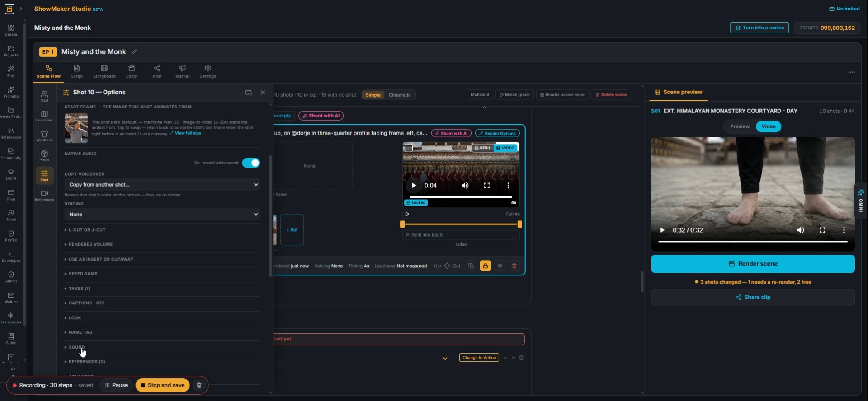Viewport: 868px width, 401px height.
Task: Switch the shot view to STILL
Action: [x=482, y=148]
